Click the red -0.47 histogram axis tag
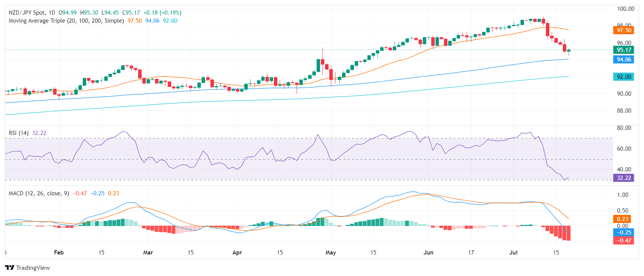The image size is (644, 276). [x=624, y=241]
